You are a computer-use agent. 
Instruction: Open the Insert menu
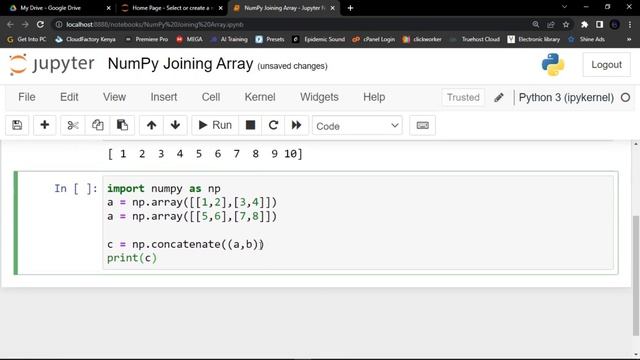pos(164,97)
